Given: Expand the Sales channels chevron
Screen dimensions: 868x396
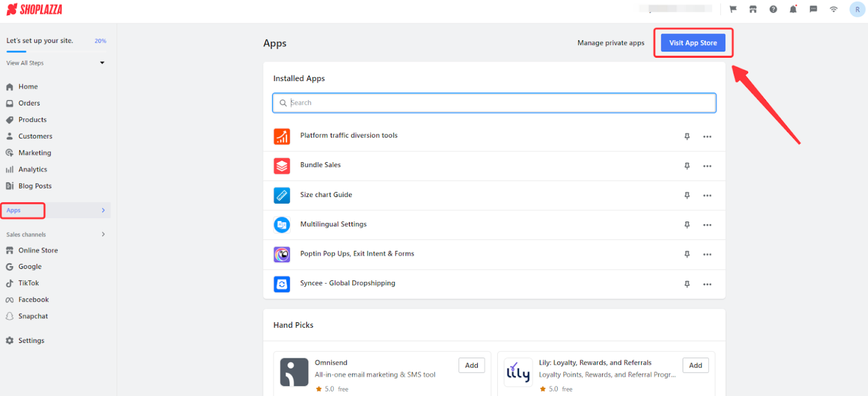Looking at the screenshot, I should 103,234.
